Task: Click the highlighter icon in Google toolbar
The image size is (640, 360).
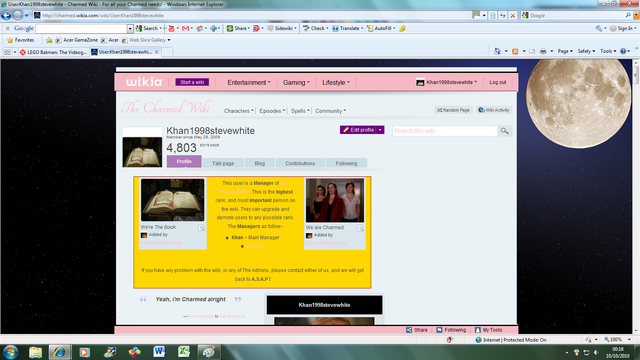Action: pos(402,28)
